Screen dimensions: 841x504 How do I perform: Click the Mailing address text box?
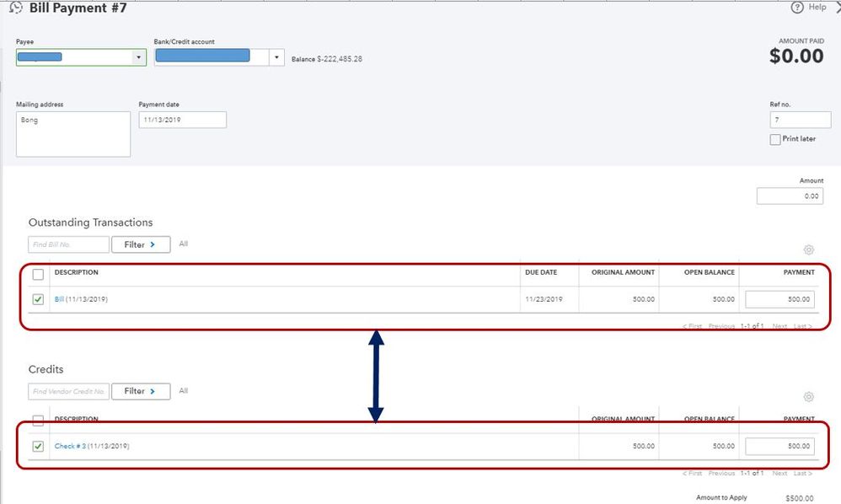tap(73, 134)
